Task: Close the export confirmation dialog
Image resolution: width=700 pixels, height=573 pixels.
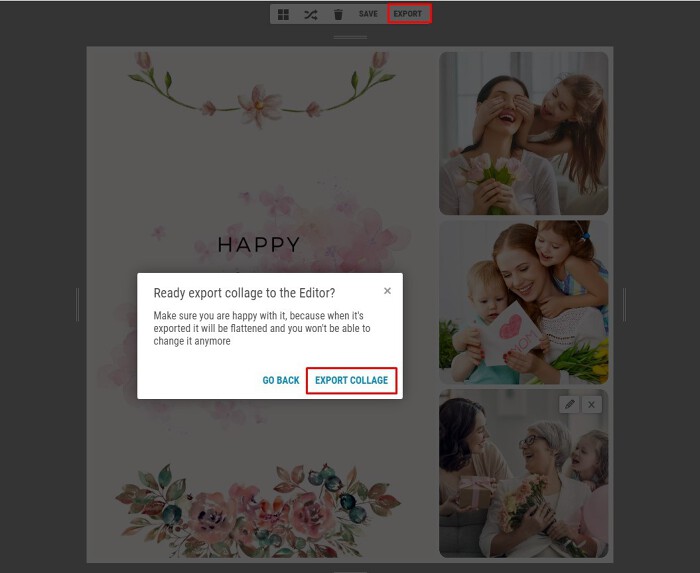Action: [387, 291]
